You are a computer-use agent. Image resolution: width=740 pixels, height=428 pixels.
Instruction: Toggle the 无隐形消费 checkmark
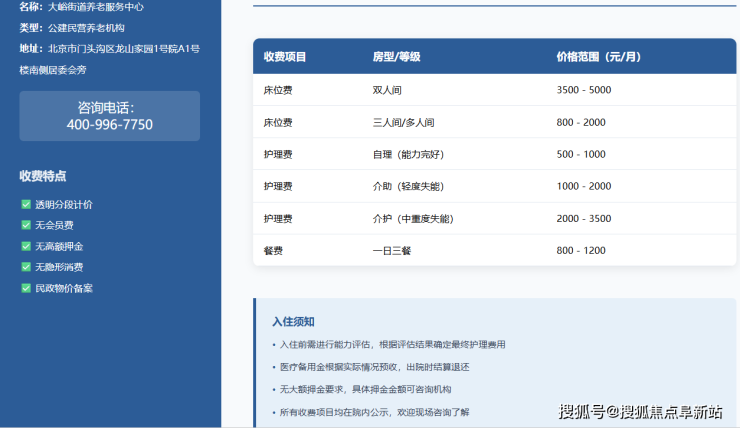[x=26, y=267]
